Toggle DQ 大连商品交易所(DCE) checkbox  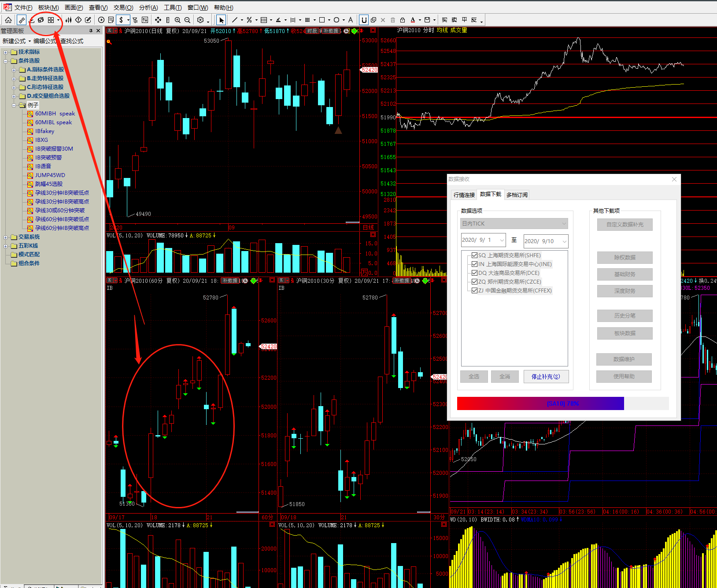pos(474,273)
